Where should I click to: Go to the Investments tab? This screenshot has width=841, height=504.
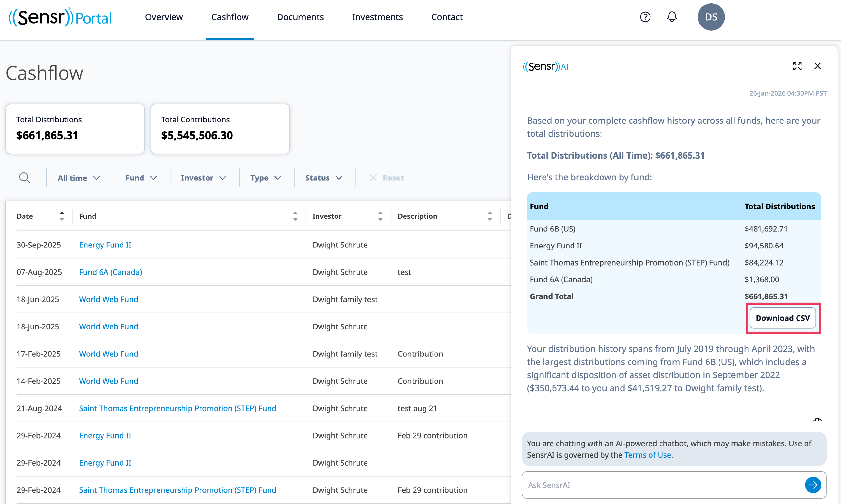(377, 17)
